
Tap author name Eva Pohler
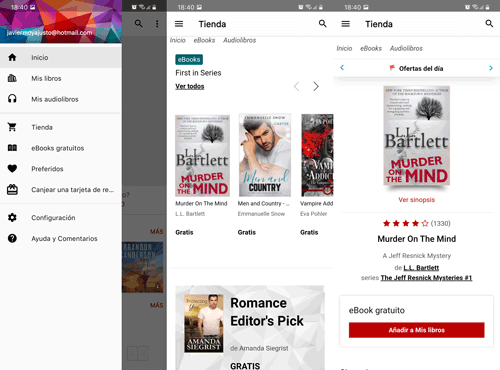coord(314,214)
